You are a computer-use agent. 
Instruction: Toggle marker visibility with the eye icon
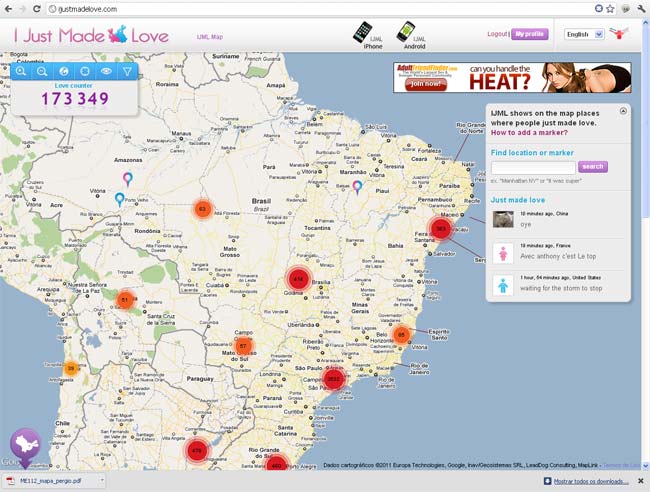[x=106, y=72]
